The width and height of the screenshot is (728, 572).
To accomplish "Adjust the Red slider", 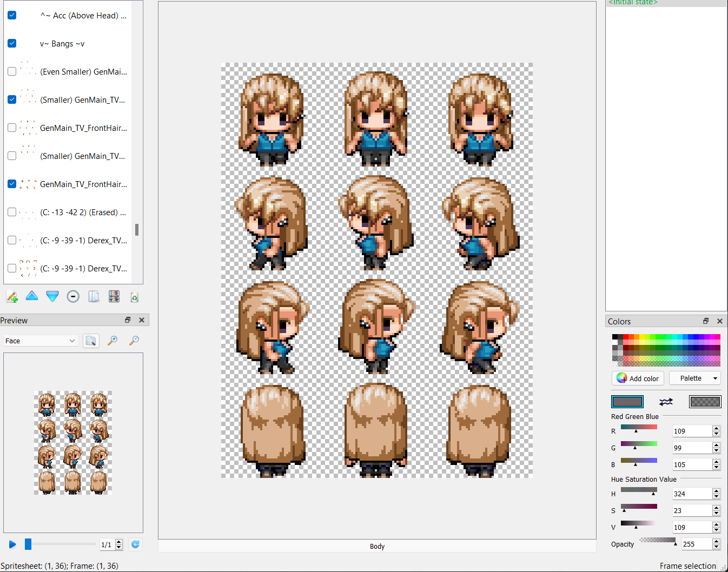I will pyautogui.click(x=639, y=428).
